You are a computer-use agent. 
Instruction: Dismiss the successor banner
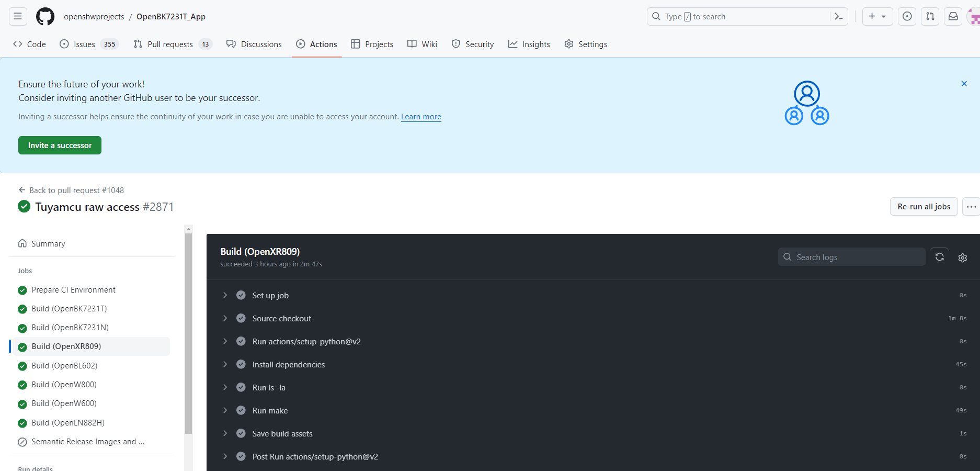pos(964,84)
